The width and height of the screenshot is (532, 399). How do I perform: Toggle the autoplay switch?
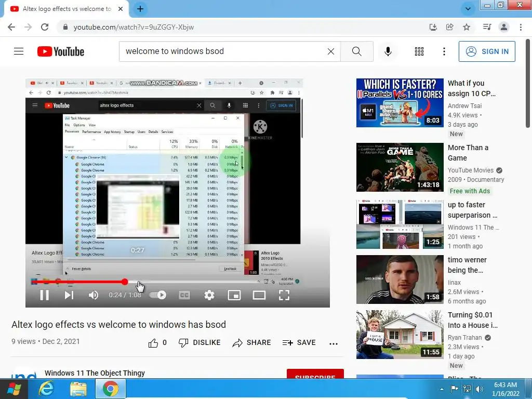[158, 295]
